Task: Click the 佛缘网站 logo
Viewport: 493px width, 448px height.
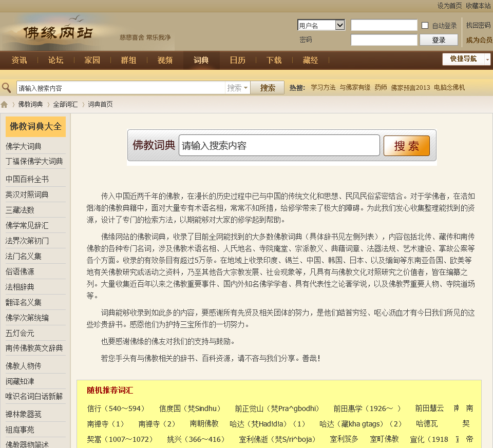Action: (58, 32)
